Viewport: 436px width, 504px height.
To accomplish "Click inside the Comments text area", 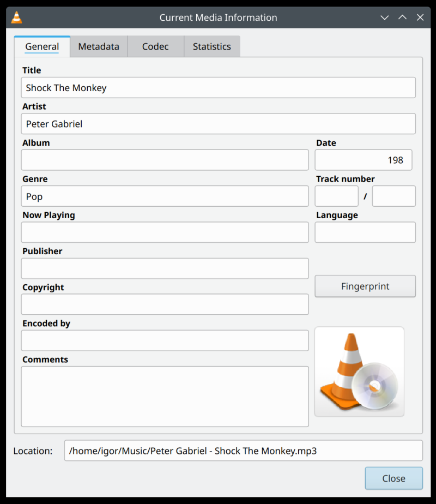I will pos(165,397).
